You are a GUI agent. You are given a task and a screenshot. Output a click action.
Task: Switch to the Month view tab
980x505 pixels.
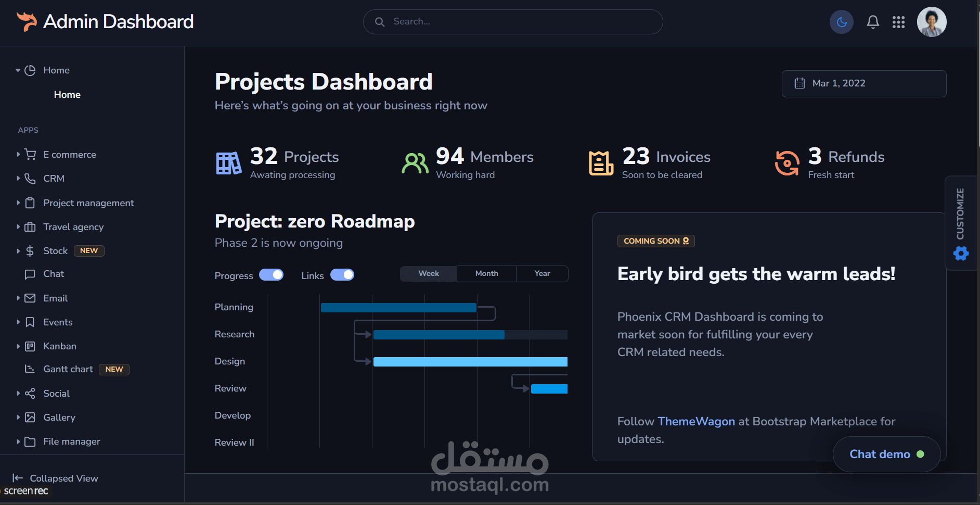tap(486, 273)
